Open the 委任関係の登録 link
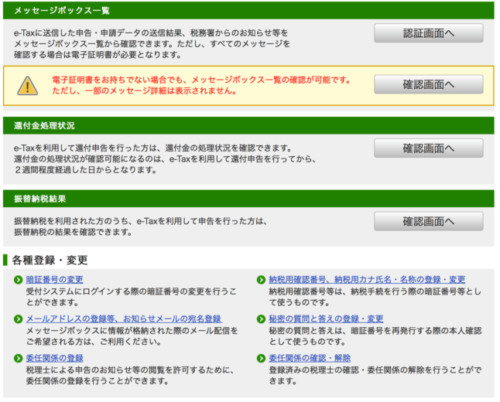 click(55, 358)
